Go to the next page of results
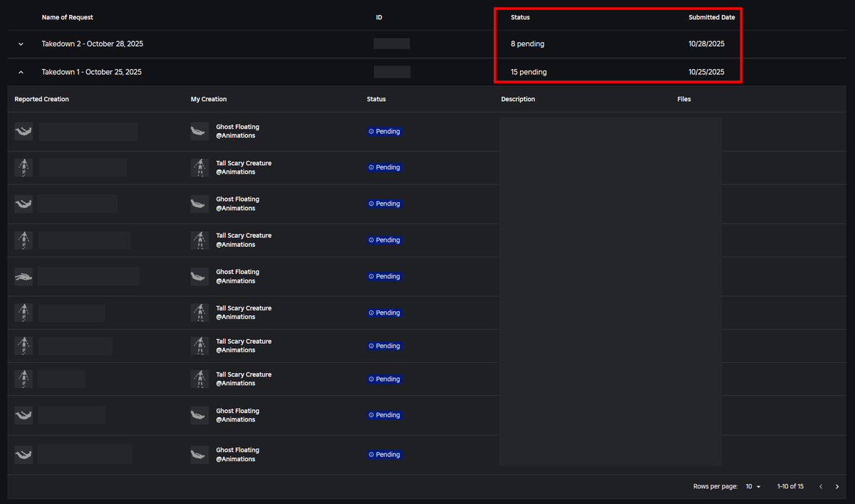 [x=837, y=487]
